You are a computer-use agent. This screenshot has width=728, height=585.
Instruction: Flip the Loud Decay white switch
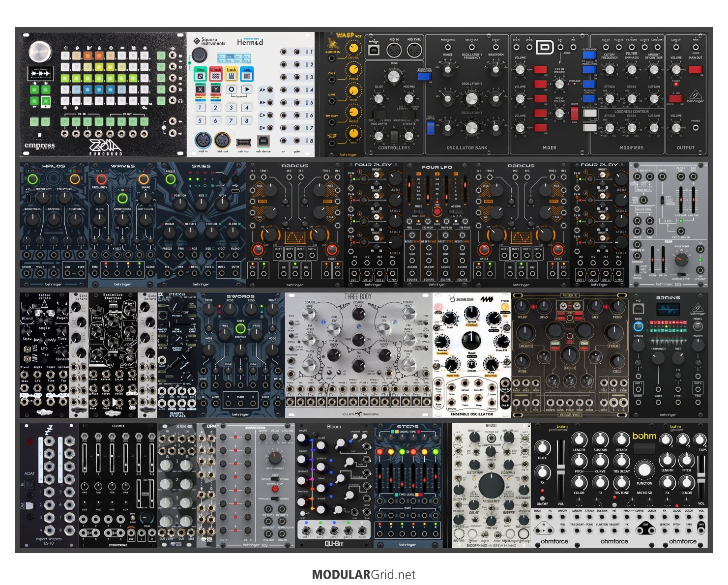coord(589,128)
